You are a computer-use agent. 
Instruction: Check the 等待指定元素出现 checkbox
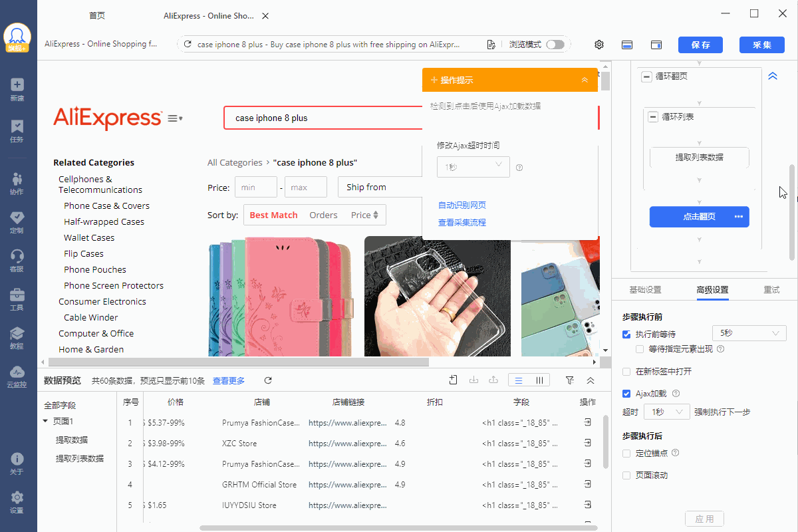[x=640, y=349]
